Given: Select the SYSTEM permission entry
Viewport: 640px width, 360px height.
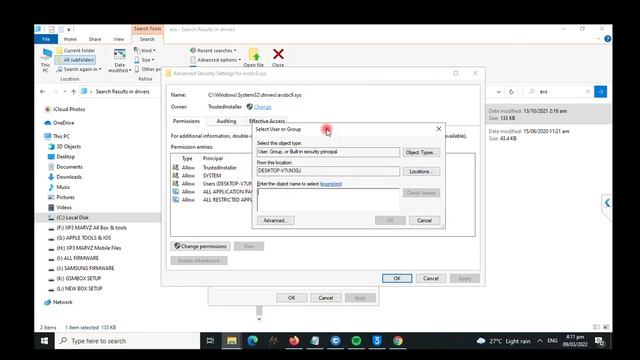Looking at the screenshot, I should 212,176.
